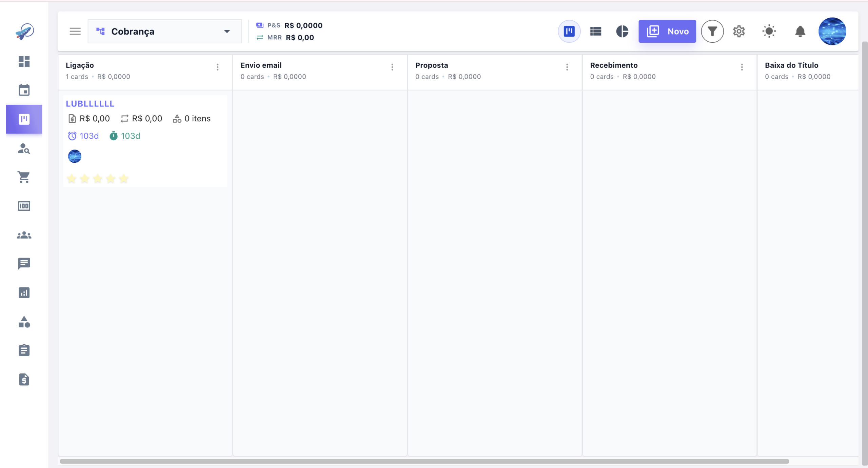
Task: Open the notifications bell
Action: pos(800,31)
